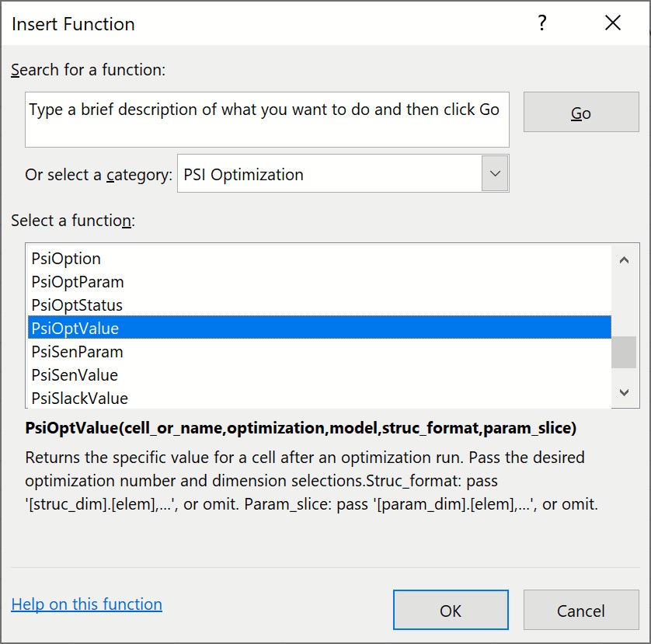Viewport: 651px width, 644px height.
Task: Click the highlighted PsiOptValue entry
Action: coord(75,329)
